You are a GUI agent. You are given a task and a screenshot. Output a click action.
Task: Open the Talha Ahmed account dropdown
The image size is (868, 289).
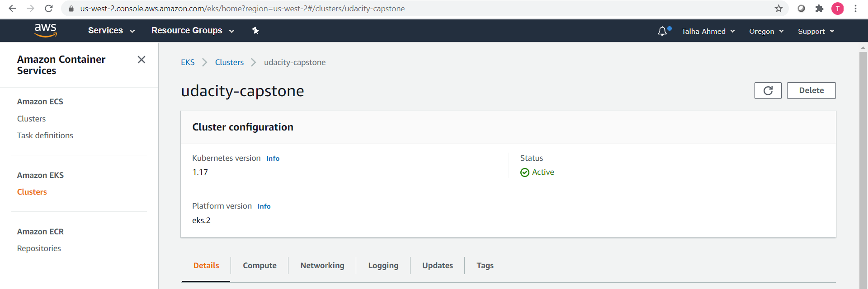coord(708,31)
